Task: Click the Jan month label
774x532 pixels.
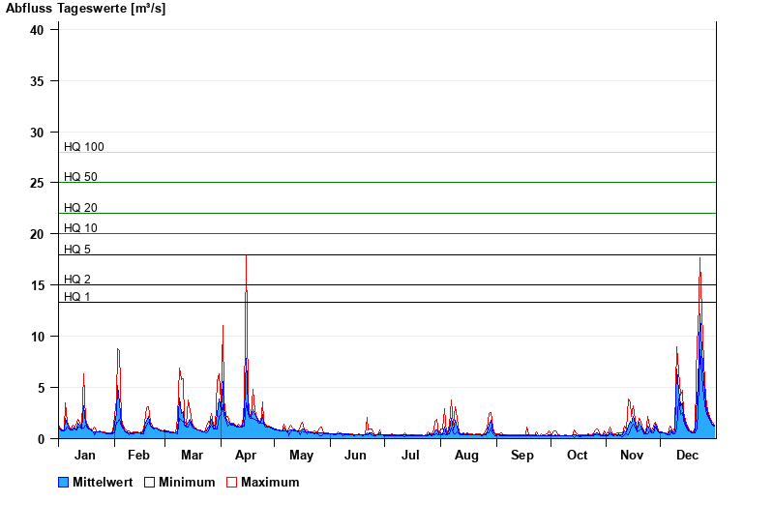Action: [85, 456]
